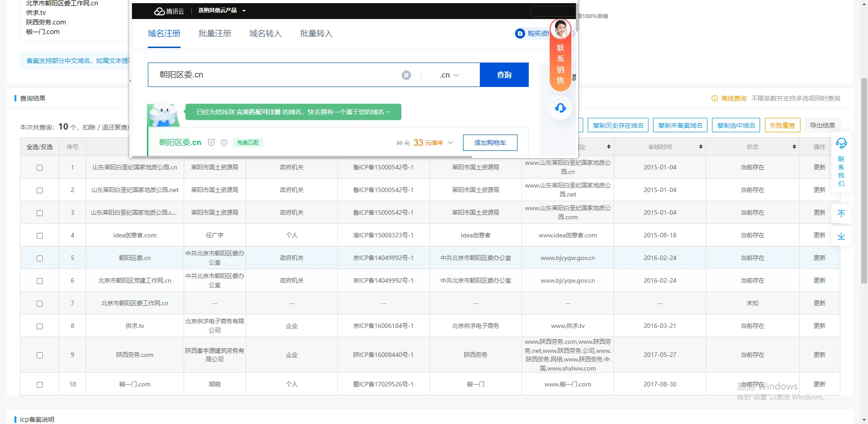The image size is (868, 424).
Task: Open the .cn domain suffix dropdown
Action: (x=449, y=75)
